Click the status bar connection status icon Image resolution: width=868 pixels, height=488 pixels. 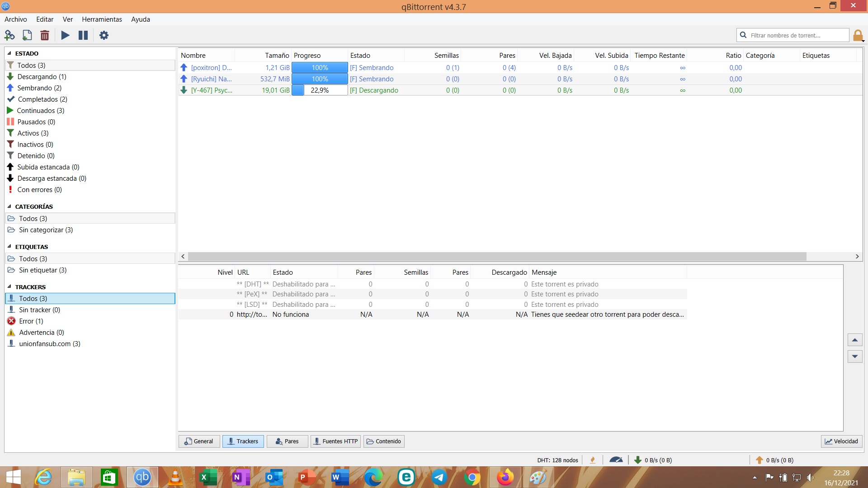(593, 460)
